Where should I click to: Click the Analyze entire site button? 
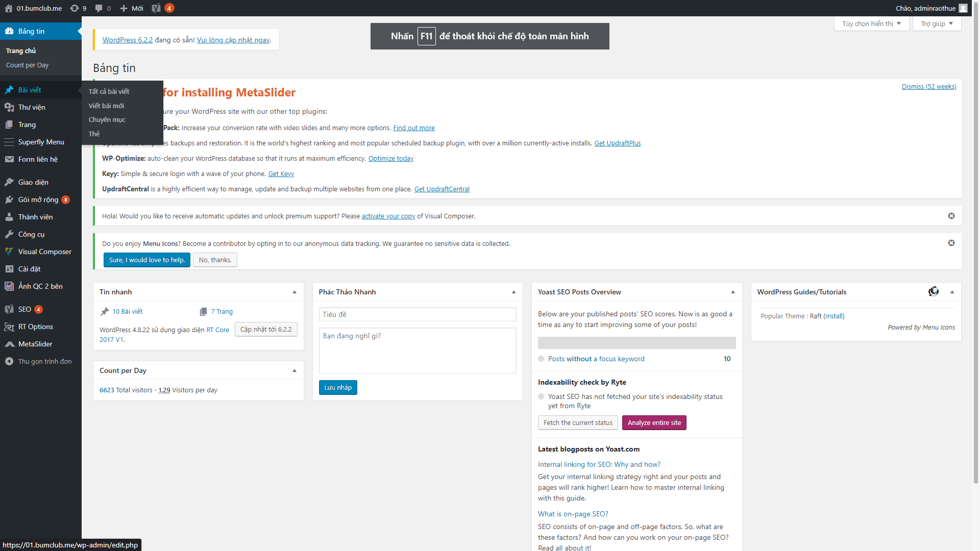tap(654, 422)
